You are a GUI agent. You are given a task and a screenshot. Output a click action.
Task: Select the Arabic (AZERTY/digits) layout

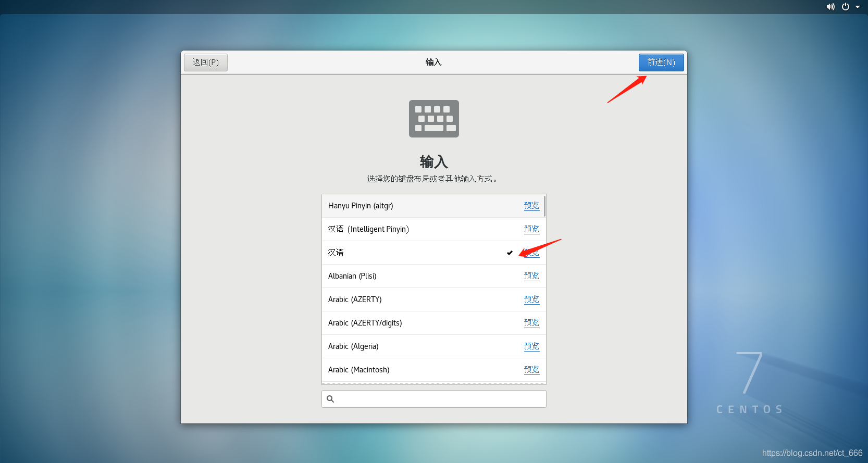tap(433, 323)
